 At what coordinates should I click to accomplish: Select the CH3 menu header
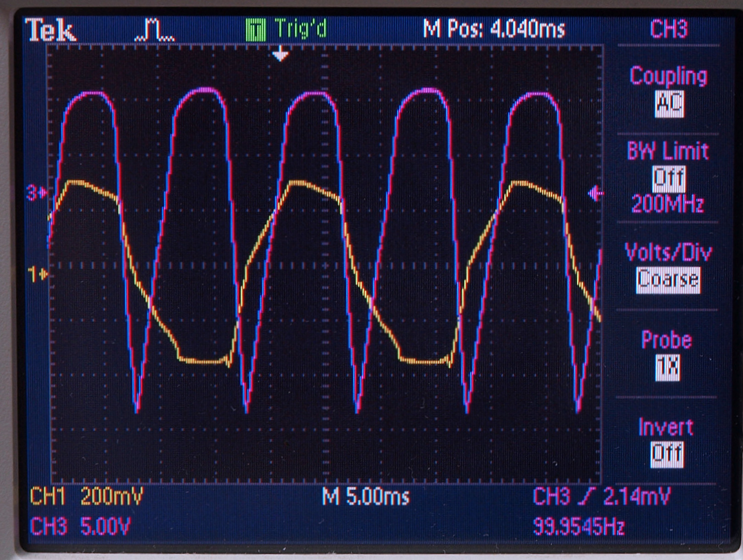669,30
